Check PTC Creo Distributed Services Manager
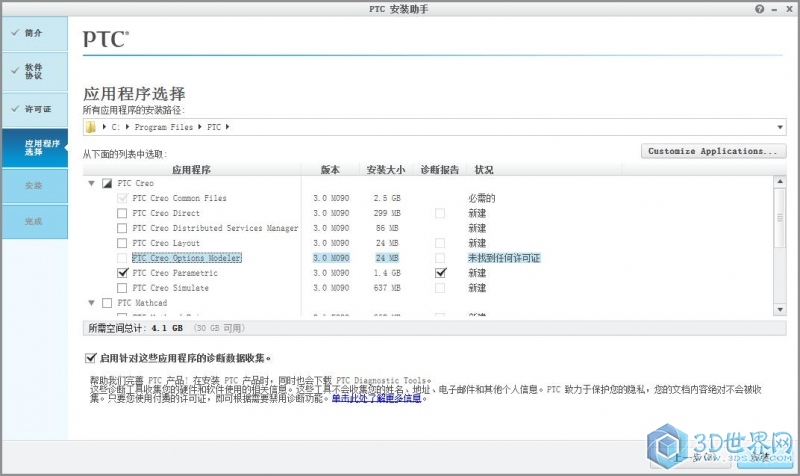The image size is (800, 476). tap(122, 228)
